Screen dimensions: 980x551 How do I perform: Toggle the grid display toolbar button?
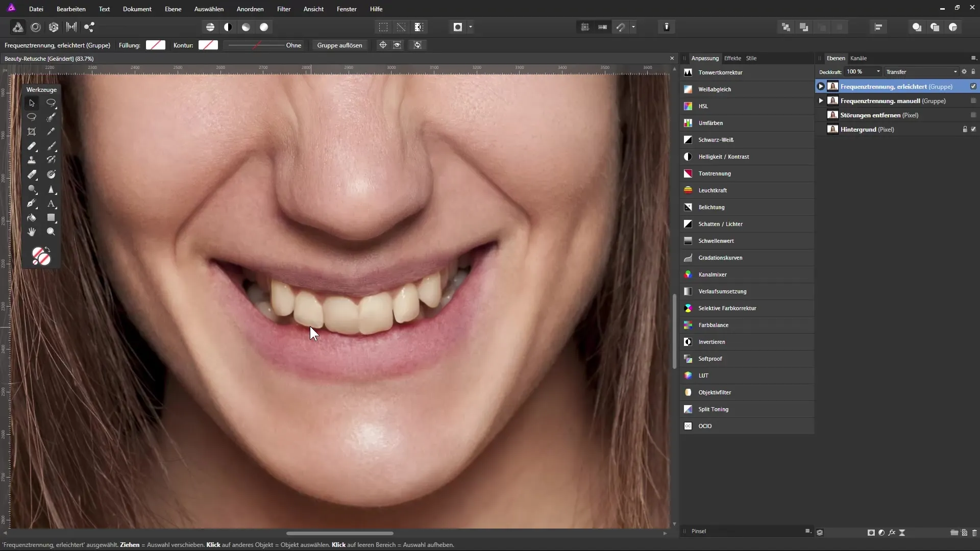pos(585,27)
